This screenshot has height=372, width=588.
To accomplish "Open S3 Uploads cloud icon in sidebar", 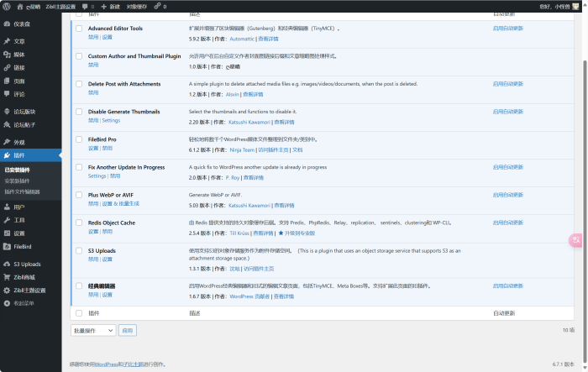I will (x=7, y=264).
